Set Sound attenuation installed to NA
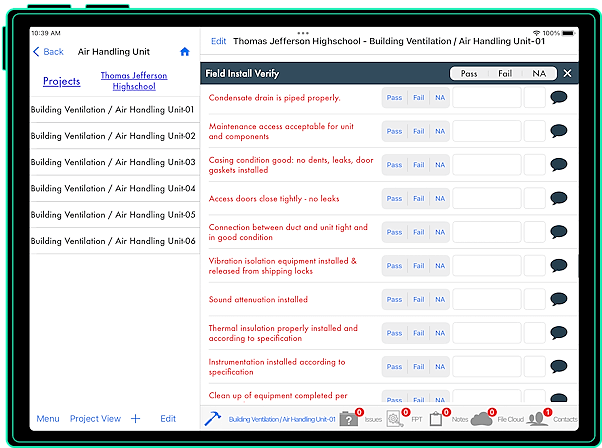Screen dimensions: 602x448 (438, 299)
